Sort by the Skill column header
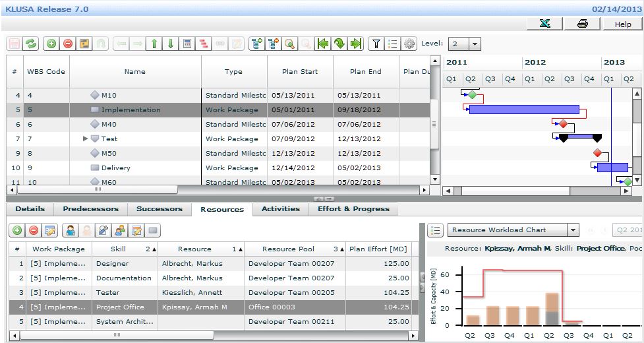 click(x=125, y=249)
